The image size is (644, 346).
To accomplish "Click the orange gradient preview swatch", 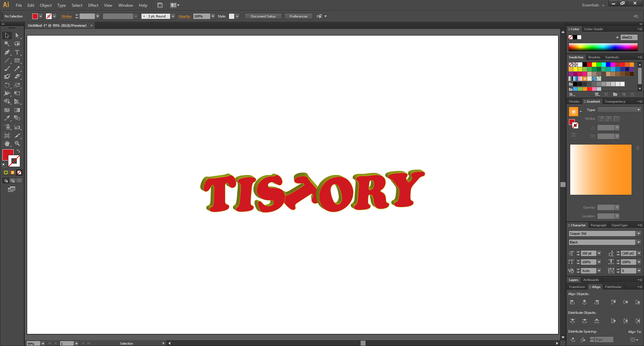I will pos(573,111).
